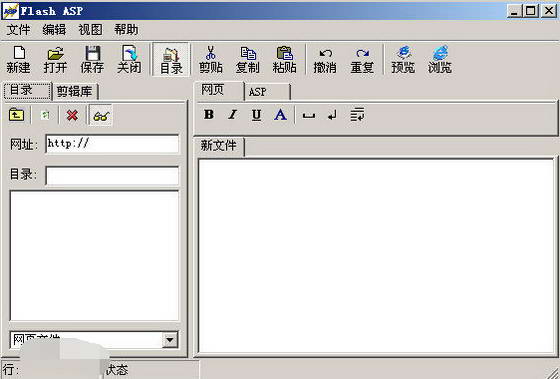Maximize the Flash ASP window
Viewport: 560px width, 379px height.
click(x=531, y=11)
